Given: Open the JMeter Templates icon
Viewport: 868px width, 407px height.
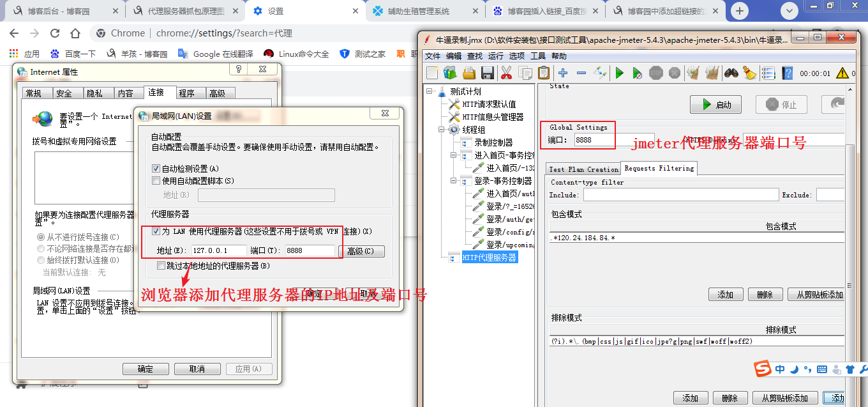Looking at the screenshot, I should (451, 73).
